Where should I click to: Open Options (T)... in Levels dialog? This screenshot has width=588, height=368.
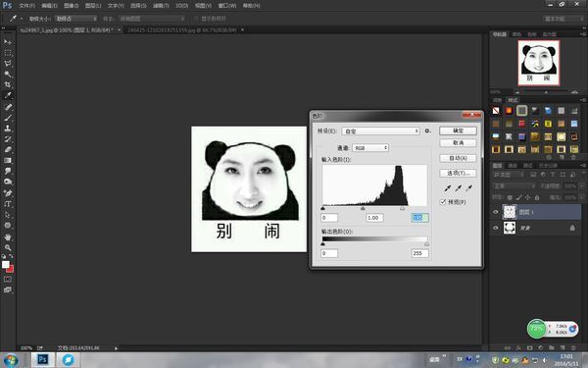(x=458, y=173)
